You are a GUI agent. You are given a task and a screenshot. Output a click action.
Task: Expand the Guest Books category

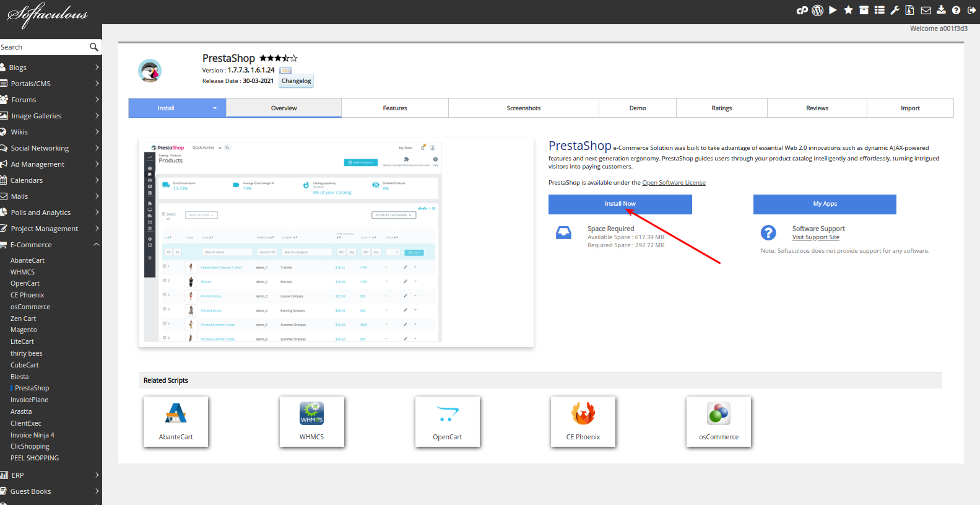click(x=51, y=491)
